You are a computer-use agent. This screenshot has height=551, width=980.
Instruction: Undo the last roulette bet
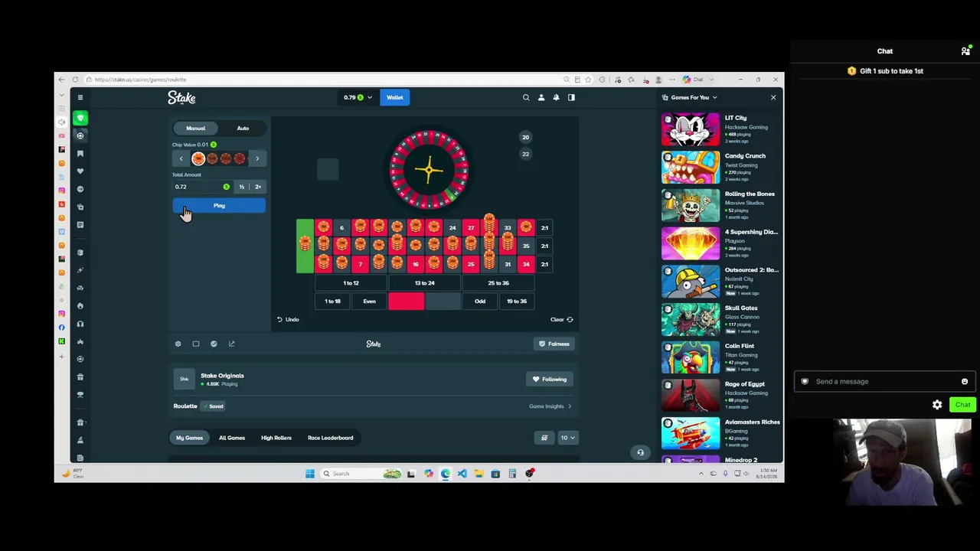[x=288, y=320]
